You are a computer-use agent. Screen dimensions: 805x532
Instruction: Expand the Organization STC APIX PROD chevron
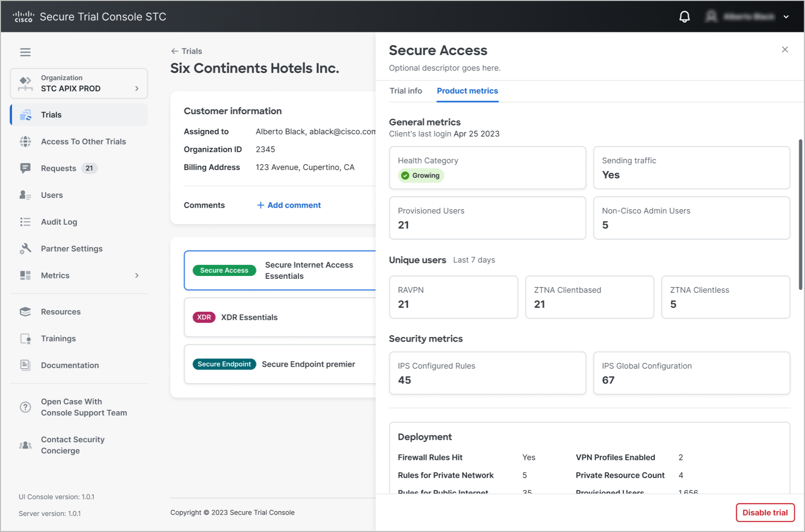137,88
